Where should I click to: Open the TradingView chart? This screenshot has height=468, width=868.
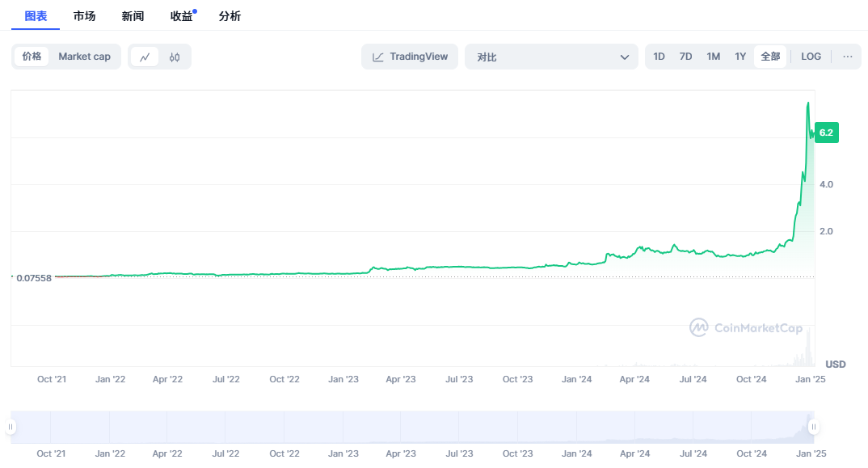410,57
